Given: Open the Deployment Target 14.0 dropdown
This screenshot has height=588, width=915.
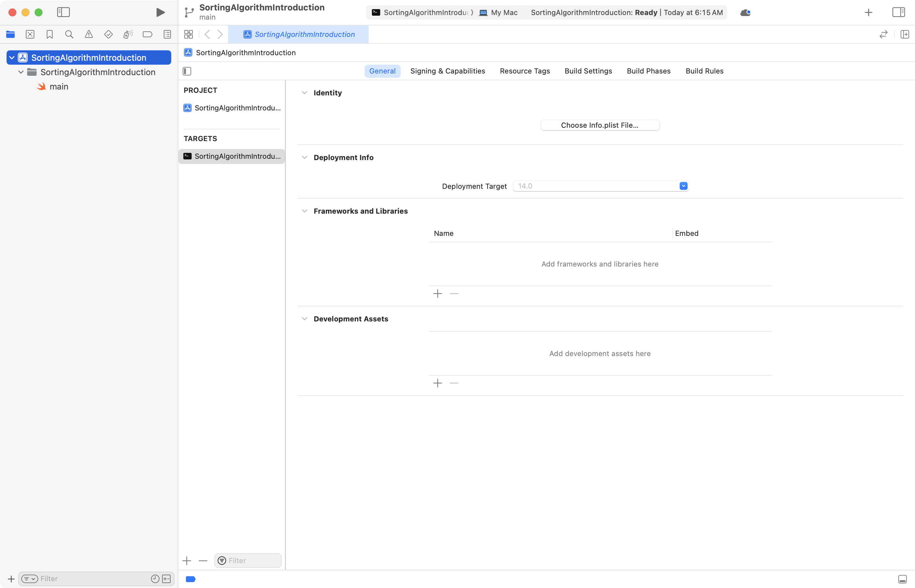Looking at the screenshot, I should click(683, 186).
